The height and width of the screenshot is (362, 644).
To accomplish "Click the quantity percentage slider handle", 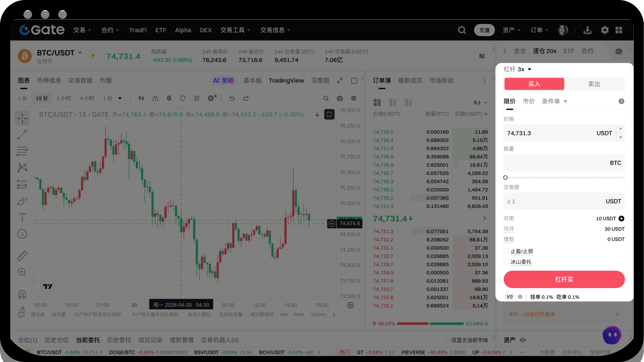I will coord(505,177).
